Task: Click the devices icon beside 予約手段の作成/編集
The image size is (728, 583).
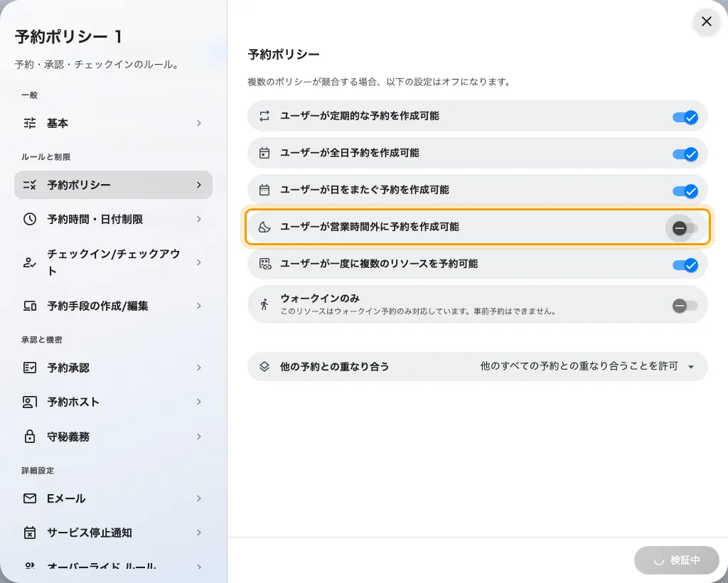Action: (30, 306)
